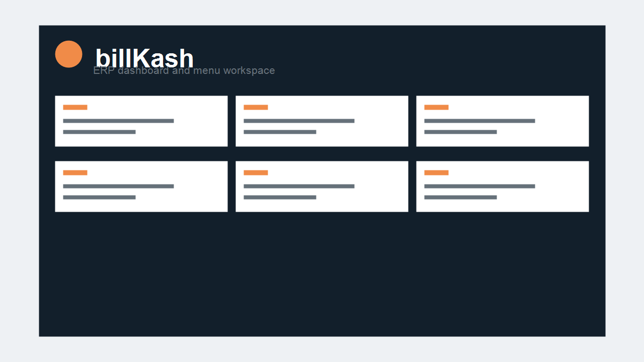Click the short gray line in the top-right card
Screen dimensions: 644x362
click(460, 132)
